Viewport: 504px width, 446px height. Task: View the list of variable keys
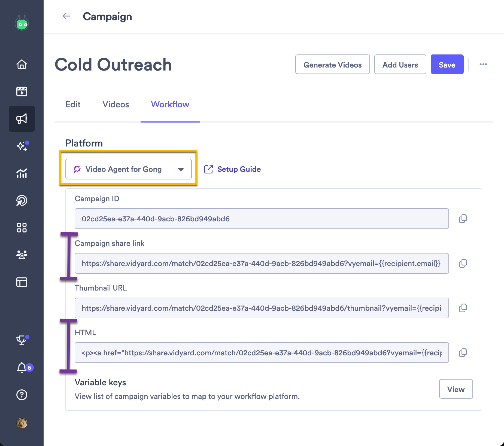click(x=456, y=389)
